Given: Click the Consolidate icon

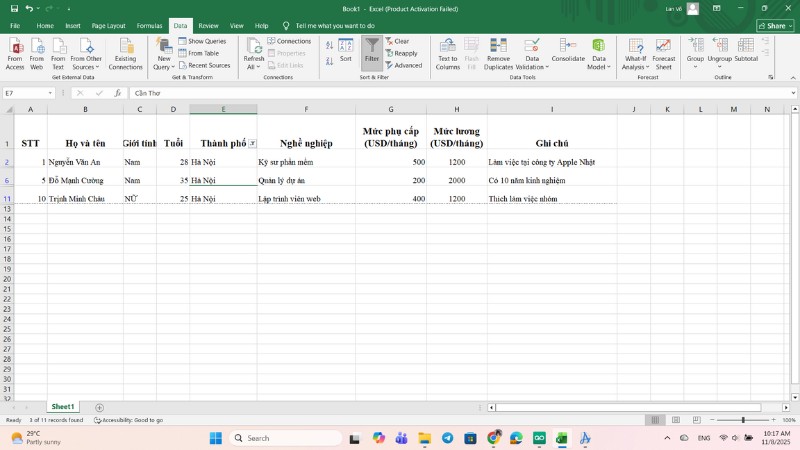Looking at the screenshot, I should click(x=568, y=52).
